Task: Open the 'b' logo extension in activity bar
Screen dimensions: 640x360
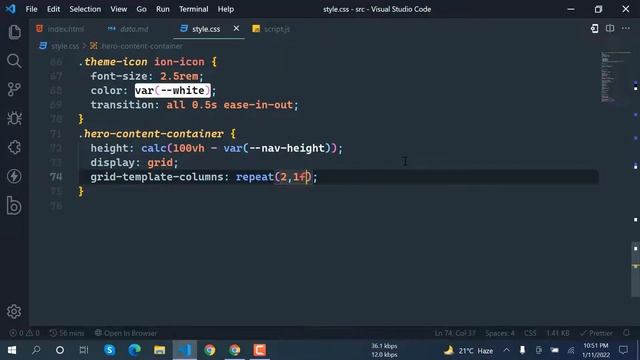Action: coord(14,205)
